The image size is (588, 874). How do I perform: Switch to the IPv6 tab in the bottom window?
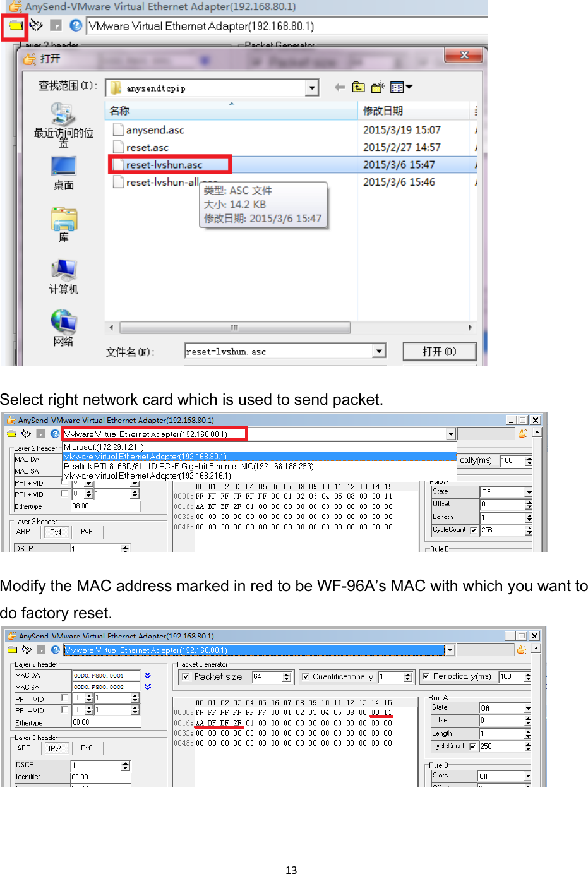[x=86, y=748]
